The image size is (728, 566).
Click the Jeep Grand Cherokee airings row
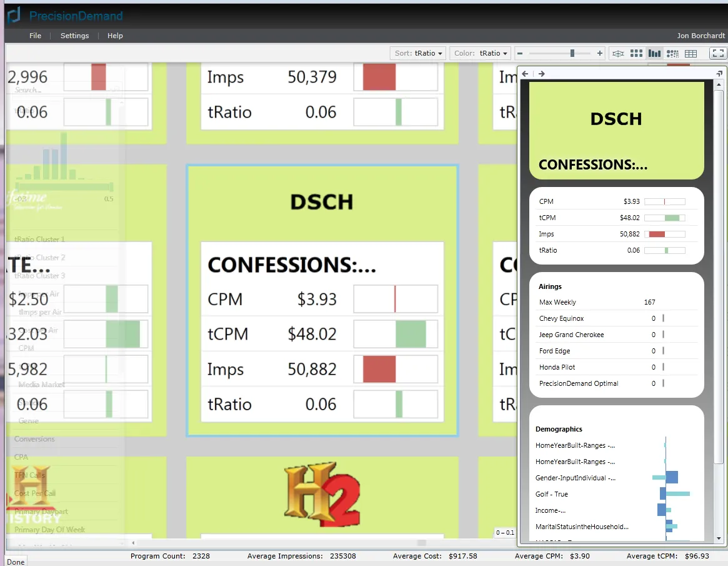pos(617,335)
